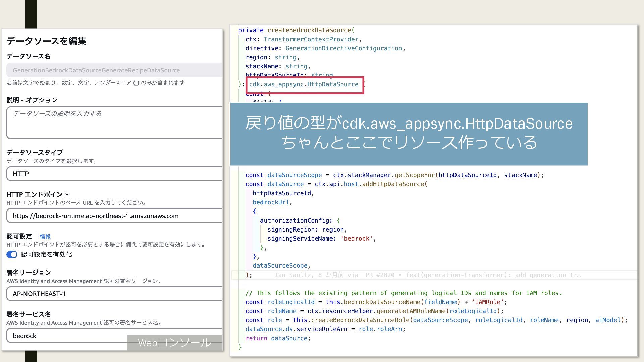
Task: Click PR #2820 in git blame annotation
Action: pyautogui.click(x=380, y=275)
